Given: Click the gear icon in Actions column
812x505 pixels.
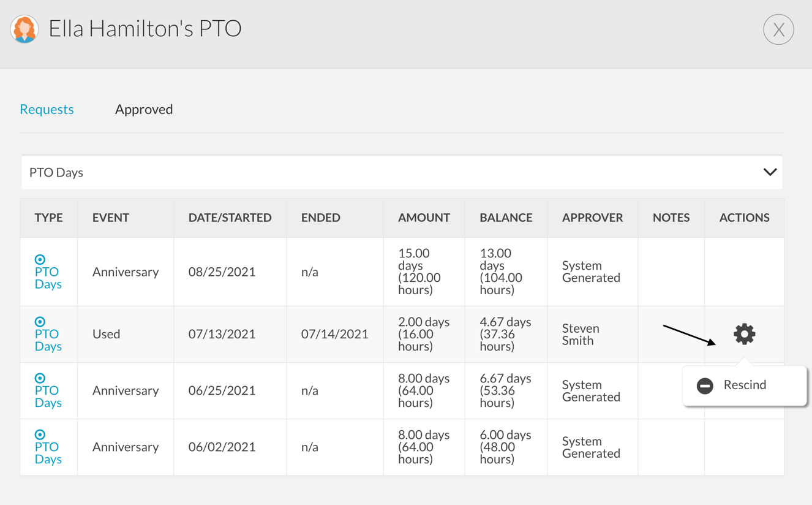Looking at the screenshot, I should tap(744, 334).
